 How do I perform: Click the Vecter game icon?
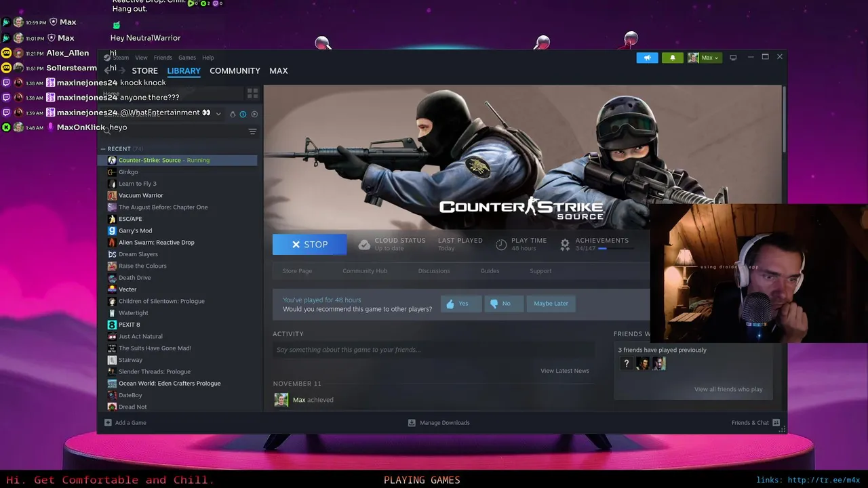click(x=112, y=289)
